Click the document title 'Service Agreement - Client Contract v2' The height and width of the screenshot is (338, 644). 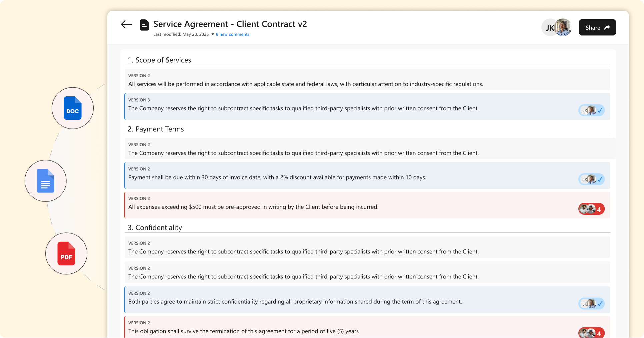coord(230,24)
